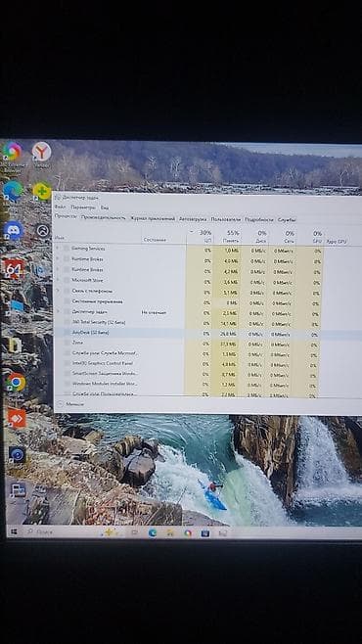Switch to the Журнал приложений tab
Viewport: 362px width, 644px height.
pos(153,218)
